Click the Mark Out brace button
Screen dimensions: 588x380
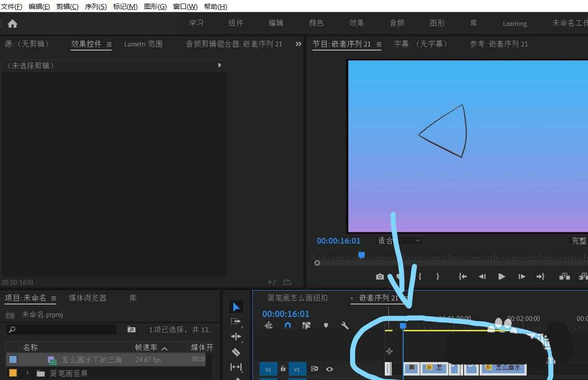[438, 277]
